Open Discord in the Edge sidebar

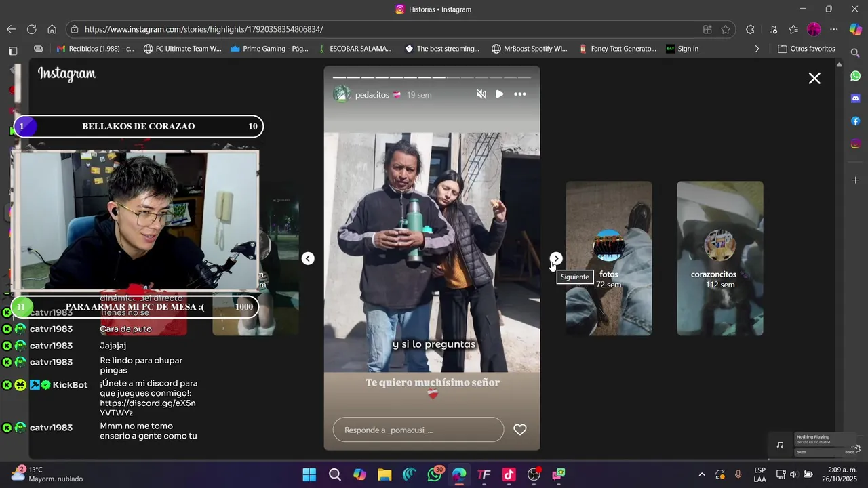[856, 98]
